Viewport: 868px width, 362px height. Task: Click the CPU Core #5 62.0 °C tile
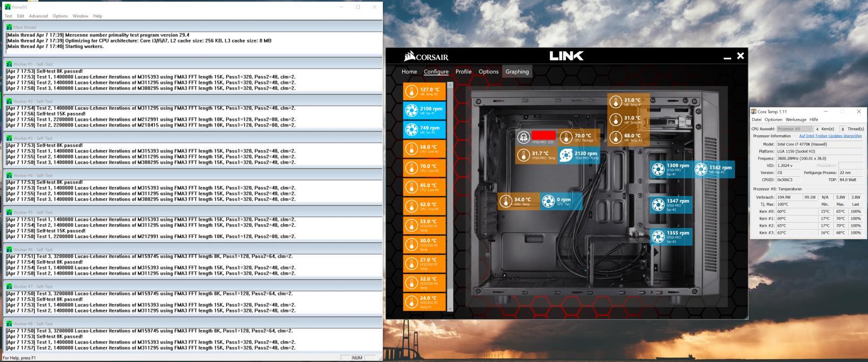(x=424, y=206)
